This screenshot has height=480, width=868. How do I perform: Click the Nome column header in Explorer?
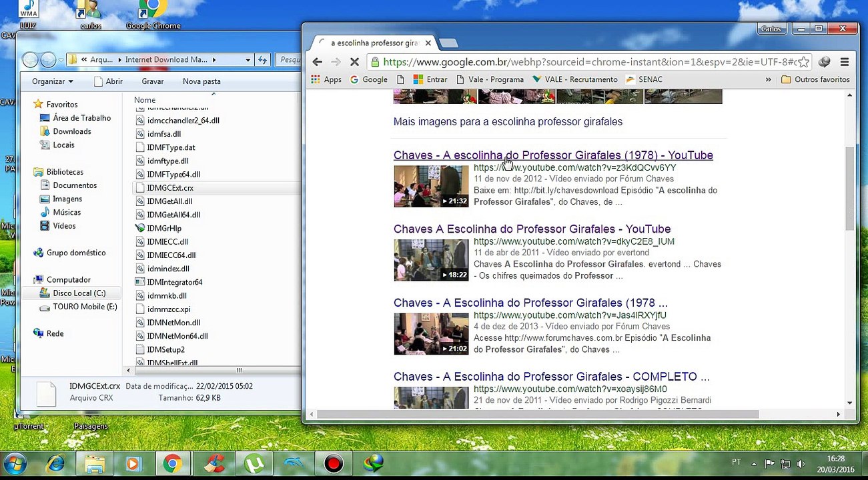pos(144,100)
